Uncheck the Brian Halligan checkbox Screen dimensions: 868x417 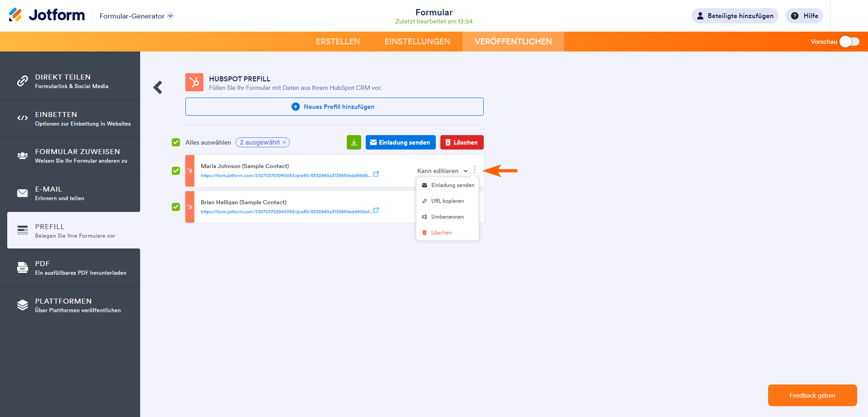click(176, 207)
